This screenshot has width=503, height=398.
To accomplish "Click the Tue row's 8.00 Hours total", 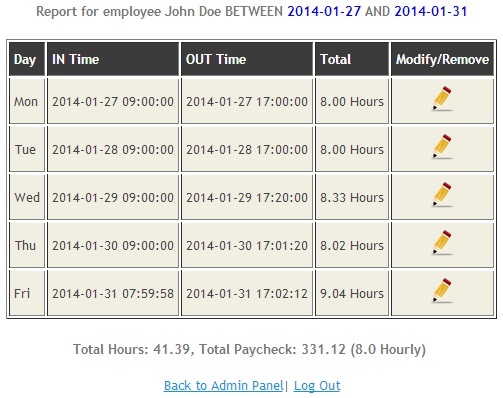I will point(352,149).
